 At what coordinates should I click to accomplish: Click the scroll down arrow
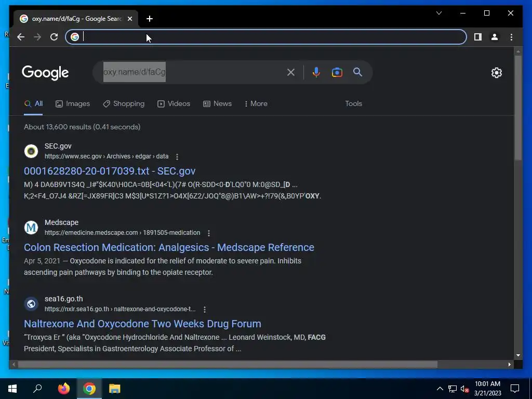[x=518, y=355]
